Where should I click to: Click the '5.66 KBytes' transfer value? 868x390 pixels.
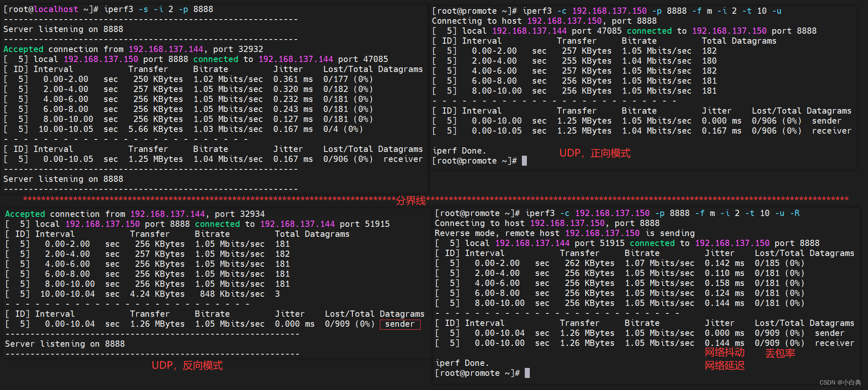pyautogui.click(x=156, y=129)
